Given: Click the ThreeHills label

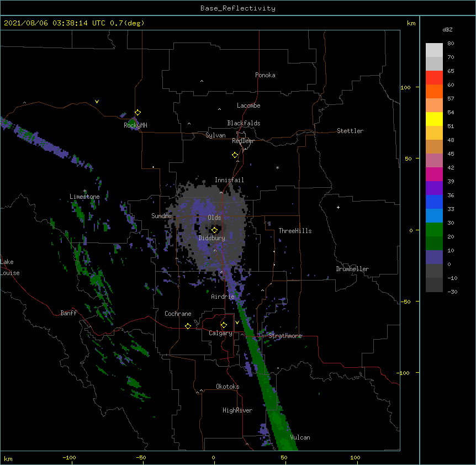Looking at the screenshot, I should tap(295, 231).
